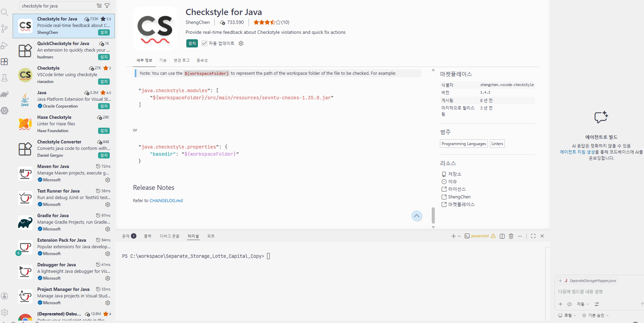This screenshot has width=644, height=323.
Task: Install the Checkstyle Converter extension
Action: [x=104, y=155]
